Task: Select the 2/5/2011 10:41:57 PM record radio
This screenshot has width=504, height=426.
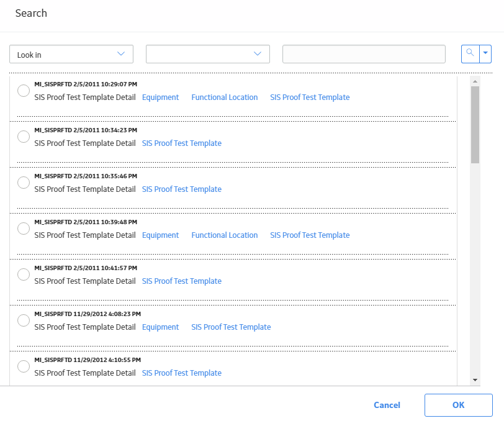Action: [24, 274]
